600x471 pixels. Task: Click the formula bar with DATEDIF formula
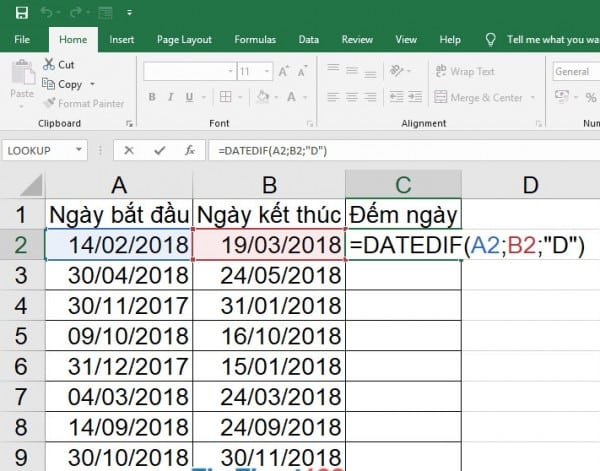(x=404, y=150)
